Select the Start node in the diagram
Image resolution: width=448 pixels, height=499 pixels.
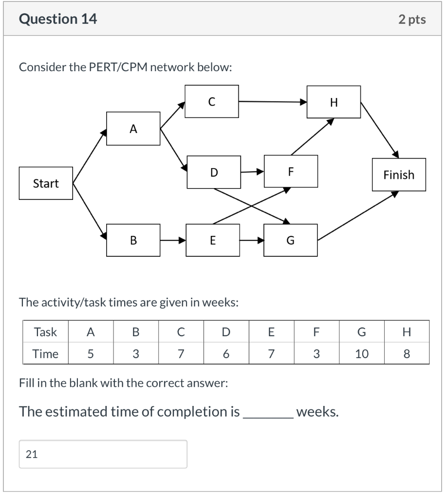click(x=45, y=184)
